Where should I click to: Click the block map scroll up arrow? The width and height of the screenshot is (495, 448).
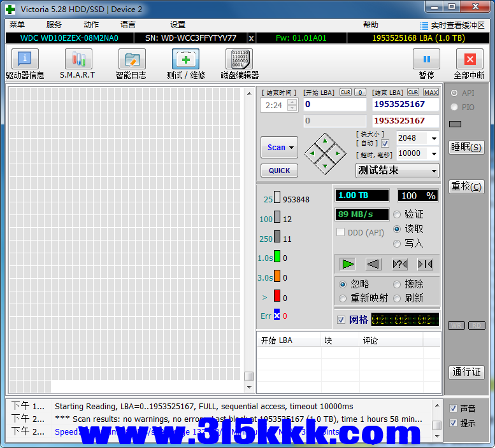[x=249, y=94]
